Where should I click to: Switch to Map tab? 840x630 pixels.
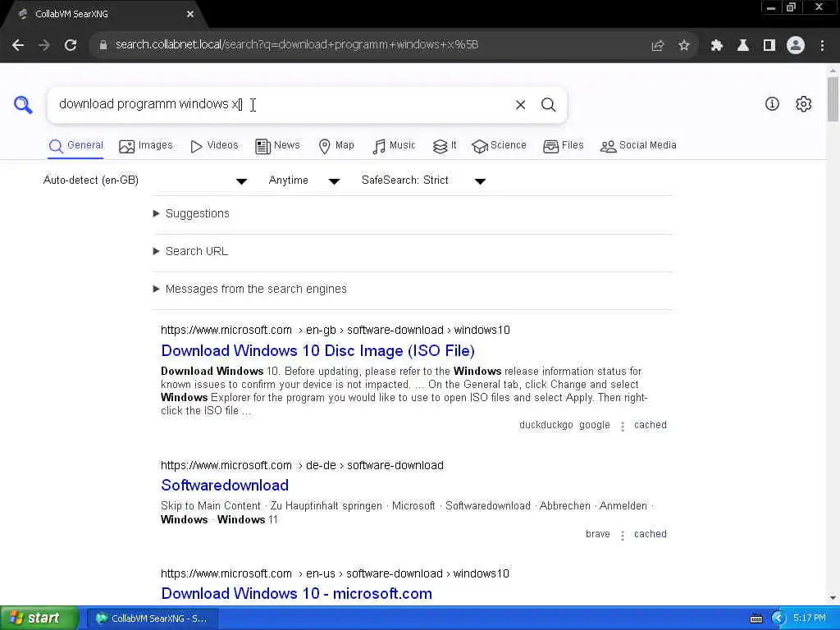pos(336,146)
